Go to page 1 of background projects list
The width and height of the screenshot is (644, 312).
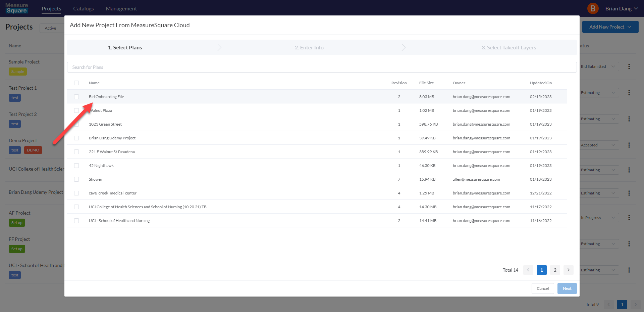(622, 305)
